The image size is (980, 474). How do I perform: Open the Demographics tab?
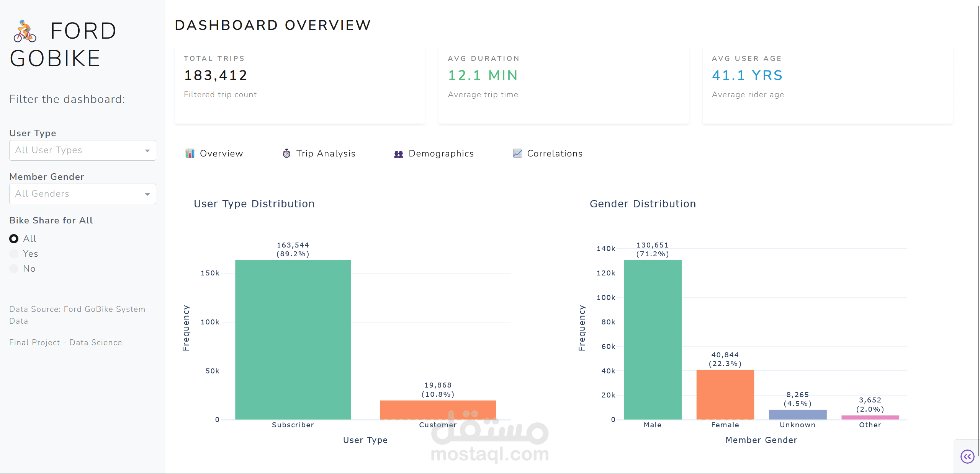(x=441, y=153)
